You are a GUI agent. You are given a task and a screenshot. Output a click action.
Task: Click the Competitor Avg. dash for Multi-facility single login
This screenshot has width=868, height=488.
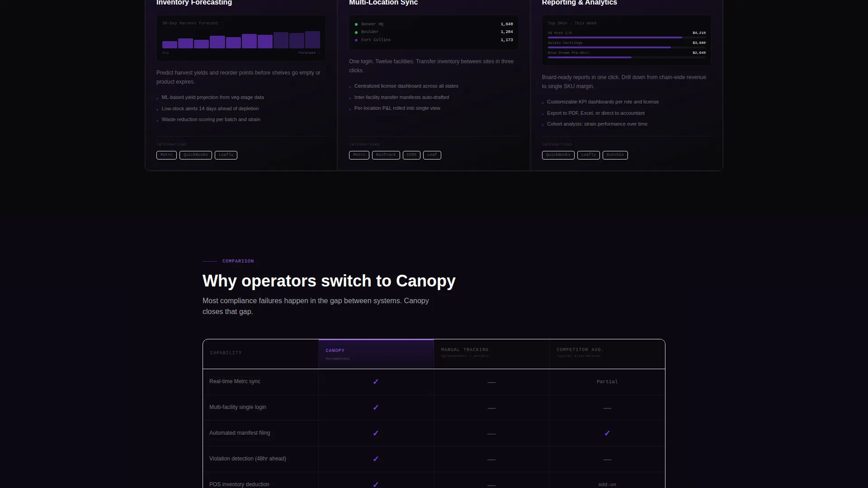[x=607, y=408]
